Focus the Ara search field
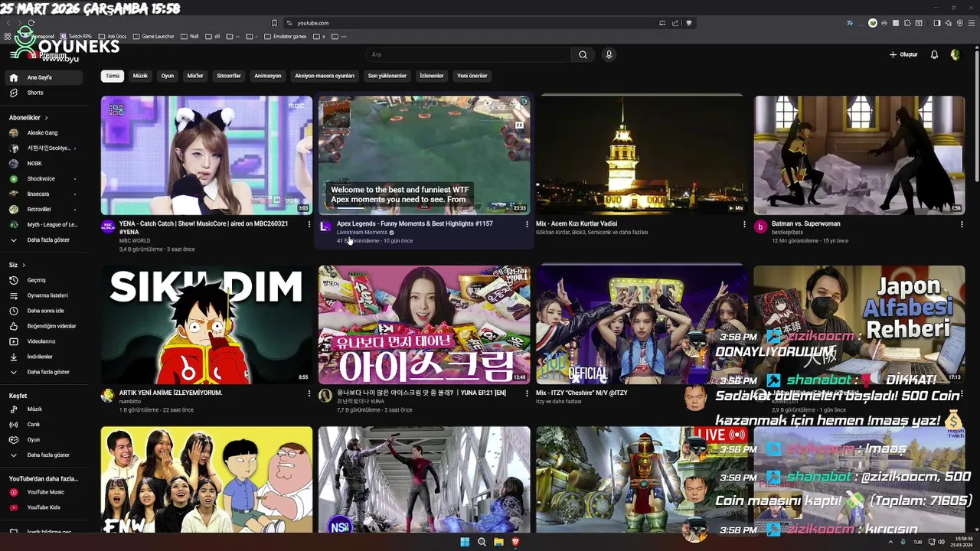980x551 pixels. (469, 54)
